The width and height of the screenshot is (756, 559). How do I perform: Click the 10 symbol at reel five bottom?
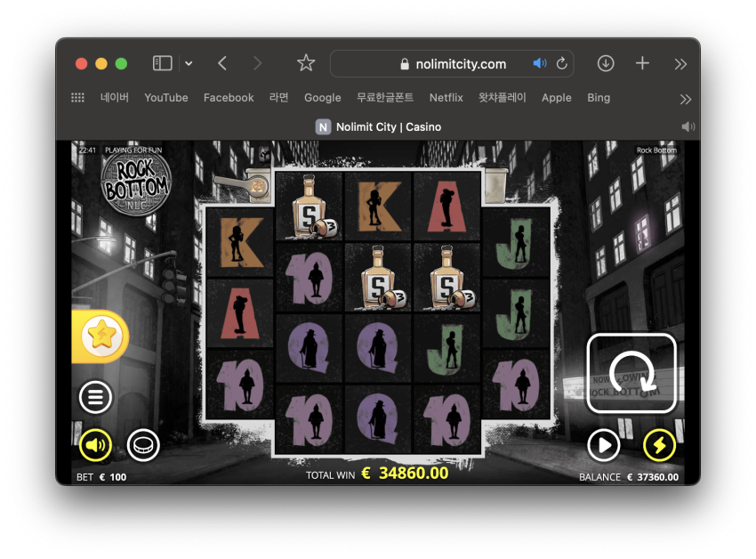pyautogui.click(x=517, y=385)
